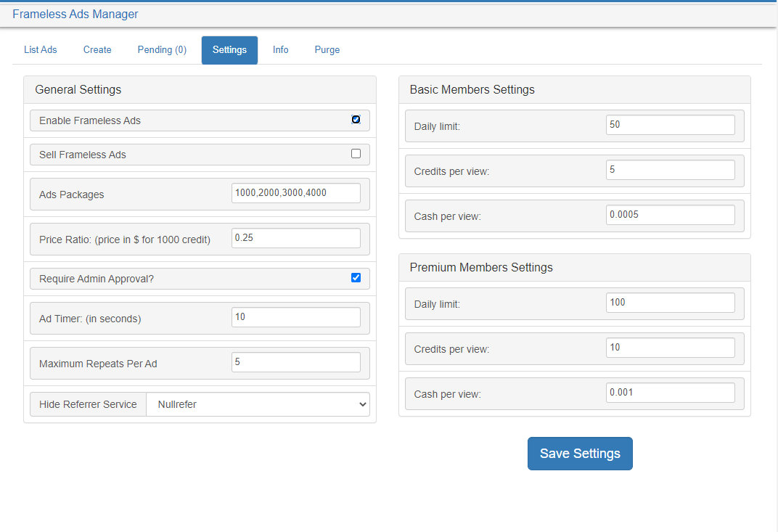Image resolution: width=778 pixels, height=532 pixels.
Task: Click the Ad Timer seconds field
Action: (x=295, y=317)
